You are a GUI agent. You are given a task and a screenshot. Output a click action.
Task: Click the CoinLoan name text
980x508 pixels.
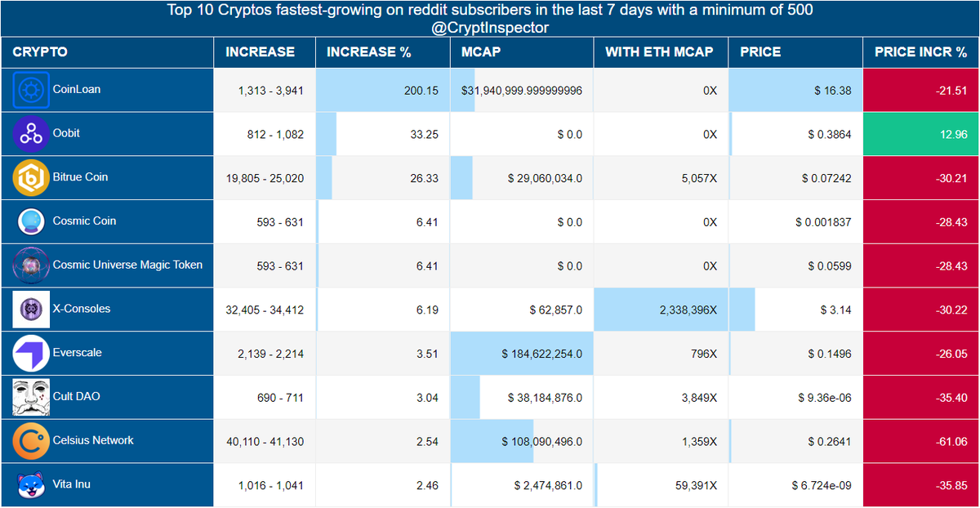[x=77, y=89]
